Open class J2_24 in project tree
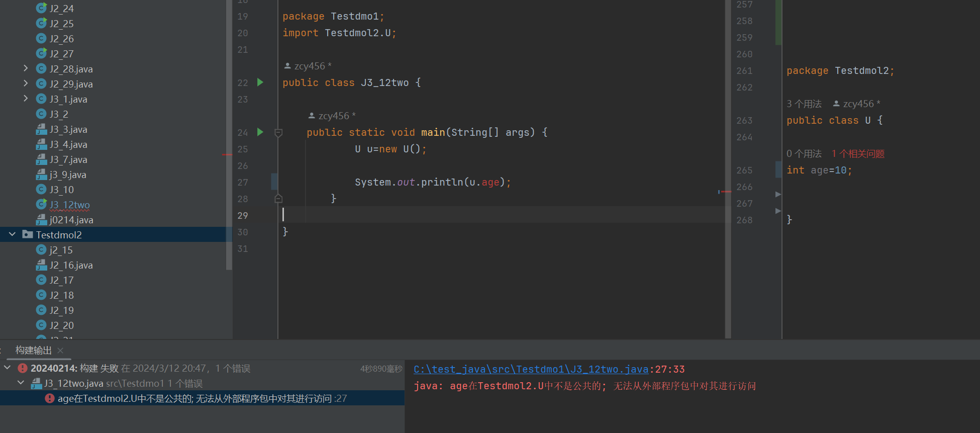 tap(61, 9)
